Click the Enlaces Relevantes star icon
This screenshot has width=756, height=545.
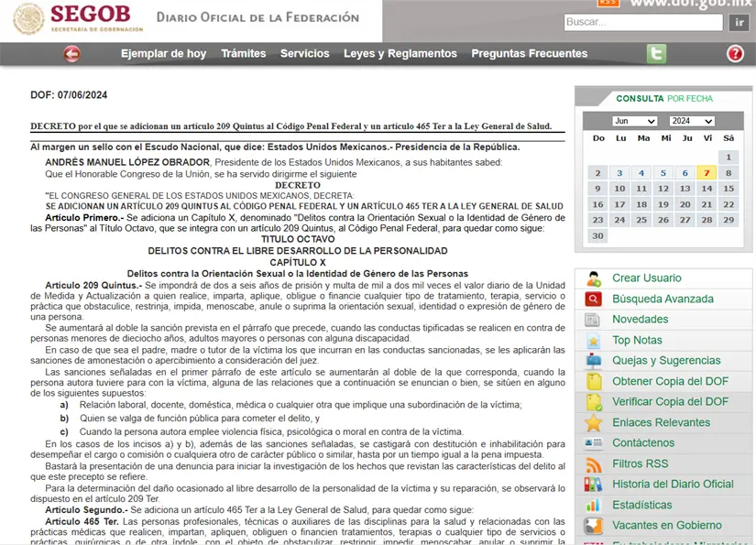594,423
